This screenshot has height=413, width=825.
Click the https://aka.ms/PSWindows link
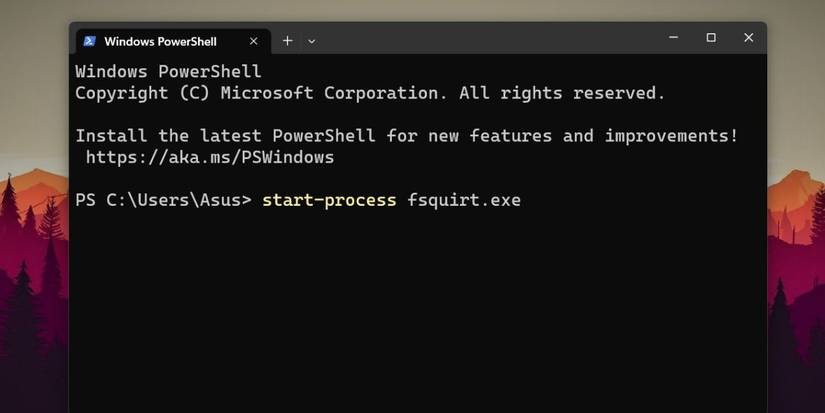pos(209,157)
